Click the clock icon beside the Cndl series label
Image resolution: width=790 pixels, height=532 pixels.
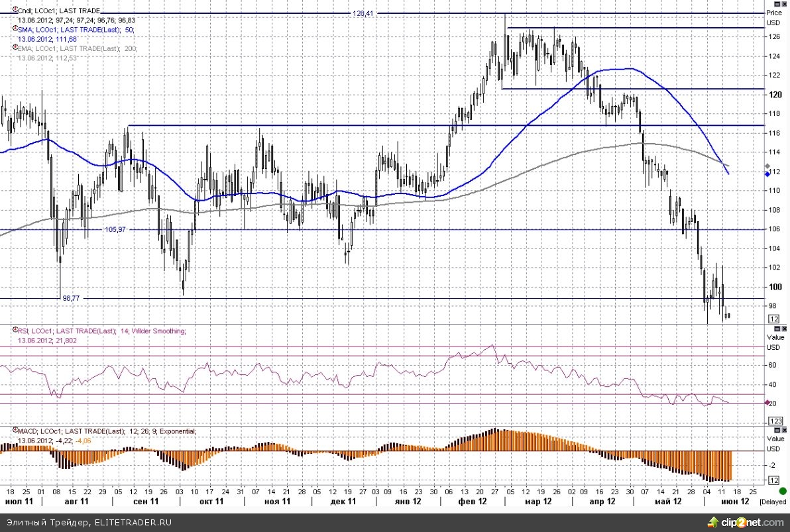coord(15,11)
